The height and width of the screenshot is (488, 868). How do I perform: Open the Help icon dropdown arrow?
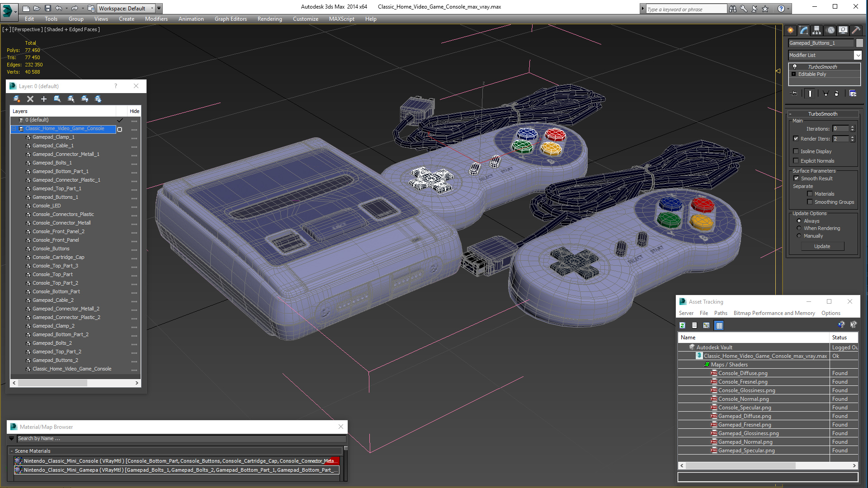coord(788,9)
